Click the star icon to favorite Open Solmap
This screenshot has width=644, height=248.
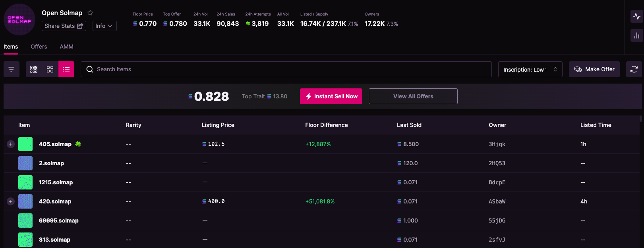pyautogui.click(x=90, y=13)
